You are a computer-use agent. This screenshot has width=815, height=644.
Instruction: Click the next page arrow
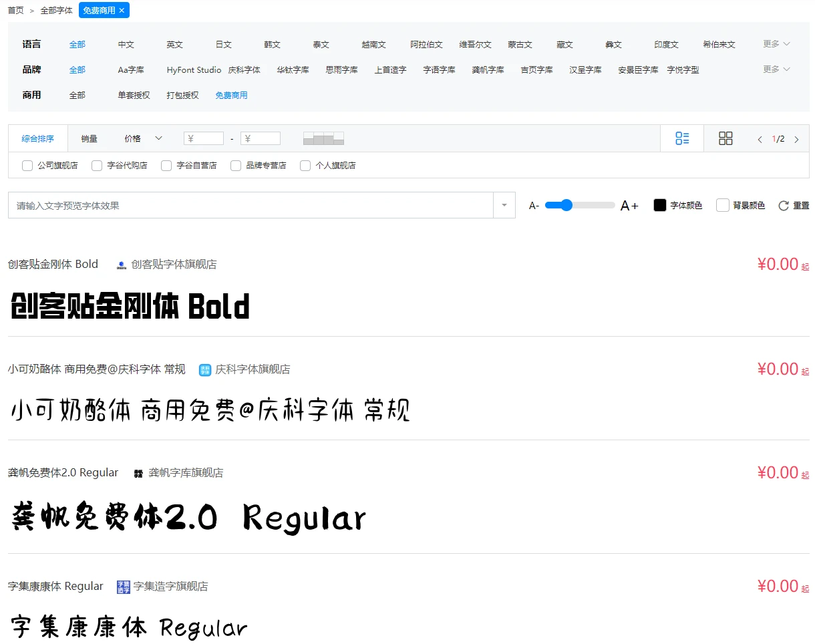click(797, 139)
